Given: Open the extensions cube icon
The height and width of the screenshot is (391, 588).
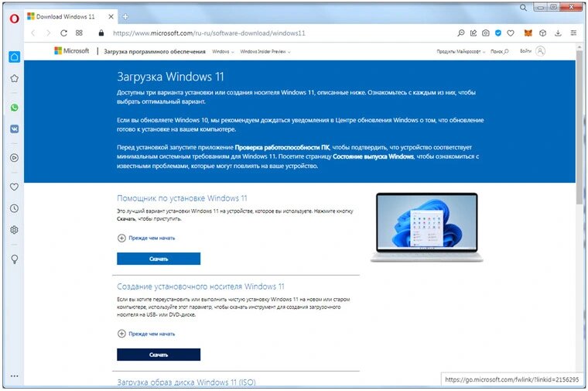Looking at the screenshot, I should [542, 33].
